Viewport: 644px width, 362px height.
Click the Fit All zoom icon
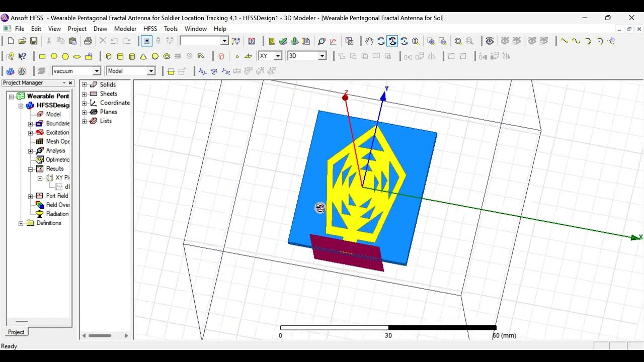(x=458, y=41)
